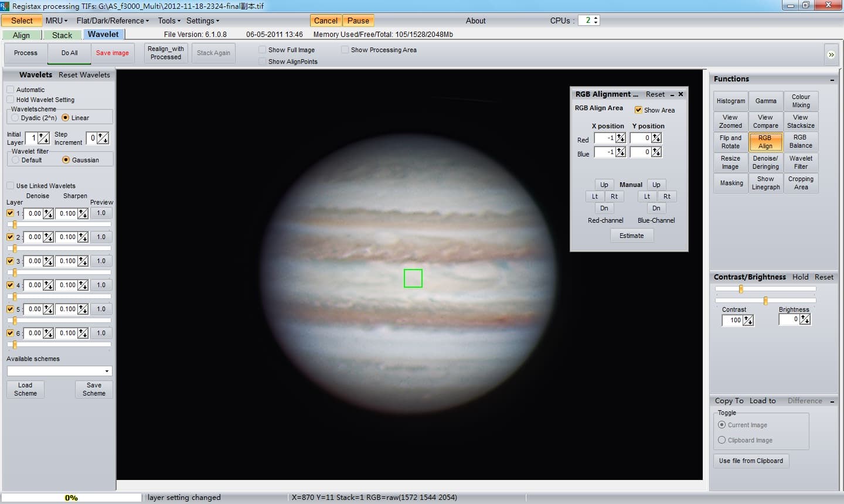The width and height of the screenshot is (844, 504).
Task: Switch to the Stack tab
Action: click(x=62, y=35)
